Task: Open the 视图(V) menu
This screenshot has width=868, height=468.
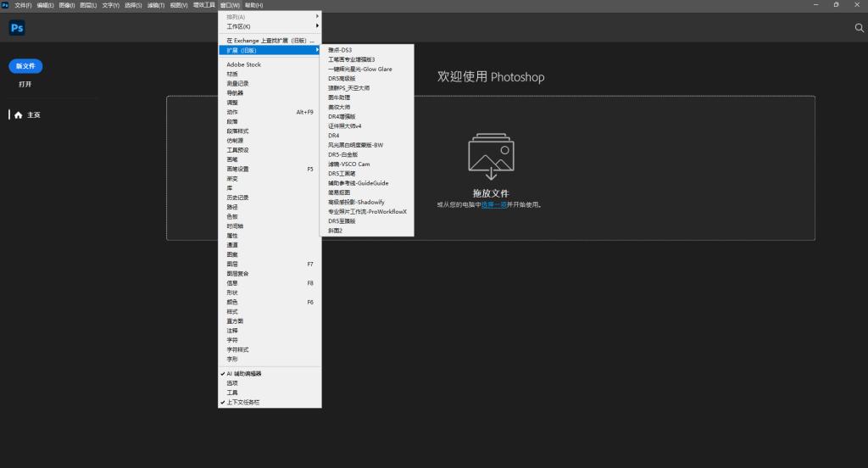Action: coord(178,5)
